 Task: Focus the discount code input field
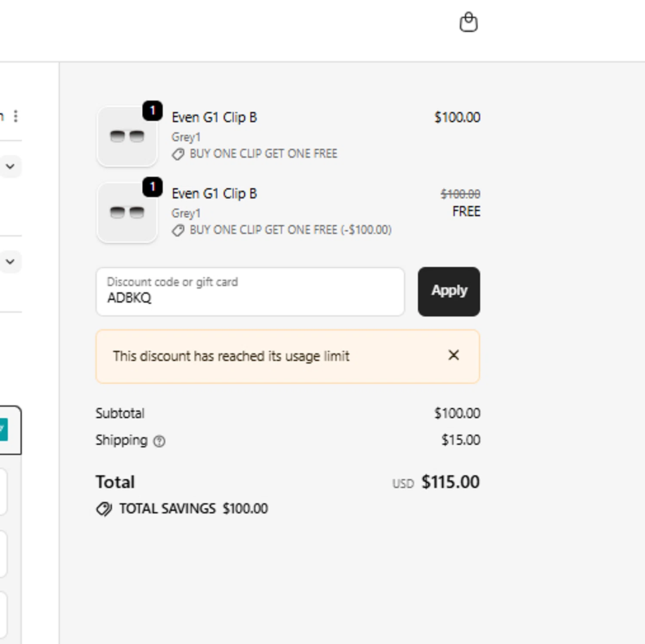[x=250, y=292]
